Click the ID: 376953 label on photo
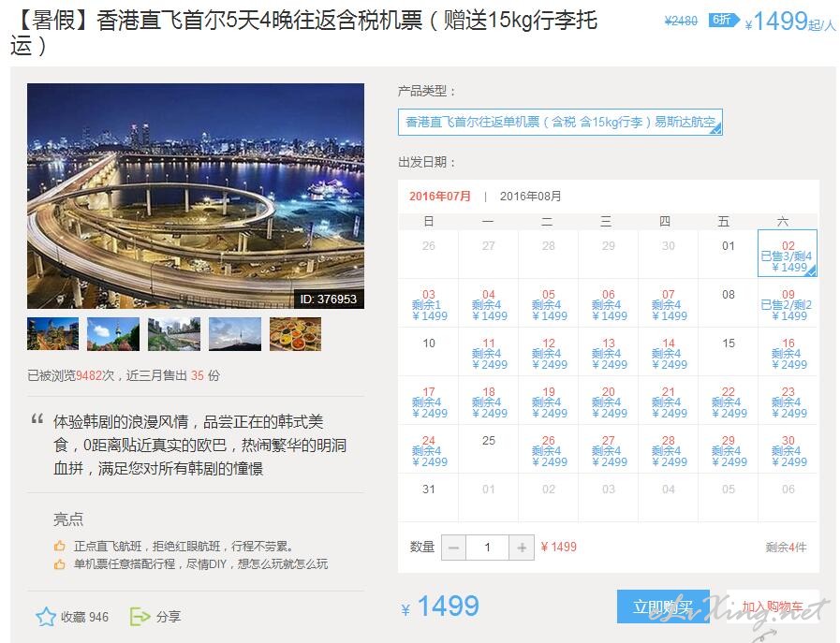The image size is (840, 643). 329,300
